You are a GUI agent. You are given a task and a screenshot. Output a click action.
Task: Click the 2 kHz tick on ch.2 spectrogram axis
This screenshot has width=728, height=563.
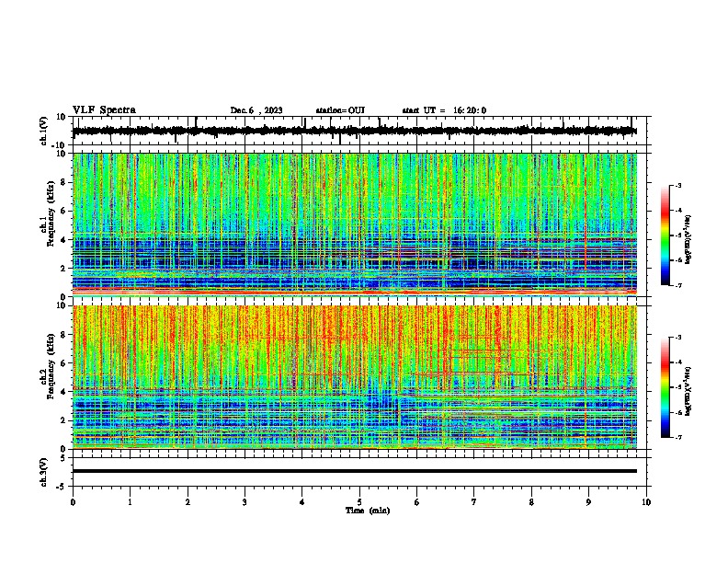coord(64,420)
